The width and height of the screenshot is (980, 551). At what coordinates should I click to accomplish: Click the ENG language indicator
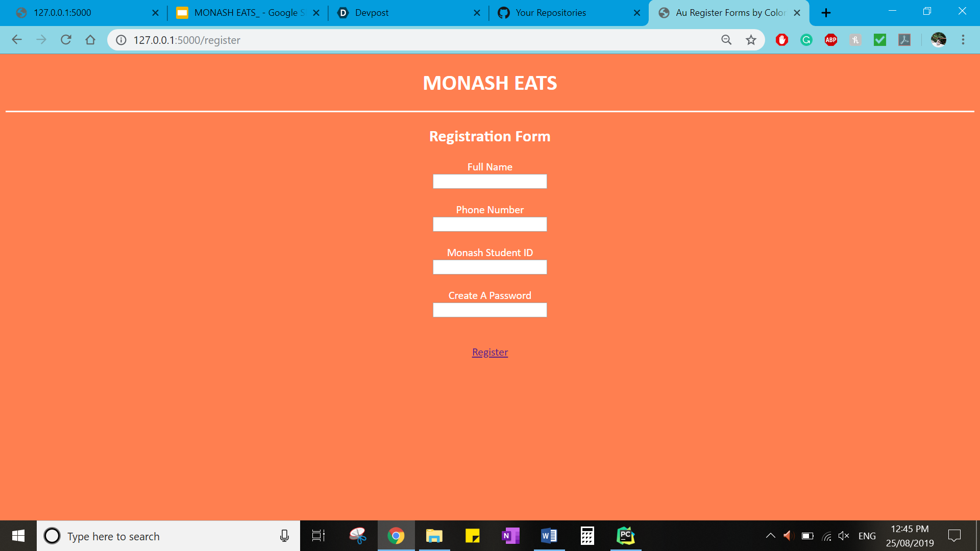[x=867, y=536]
